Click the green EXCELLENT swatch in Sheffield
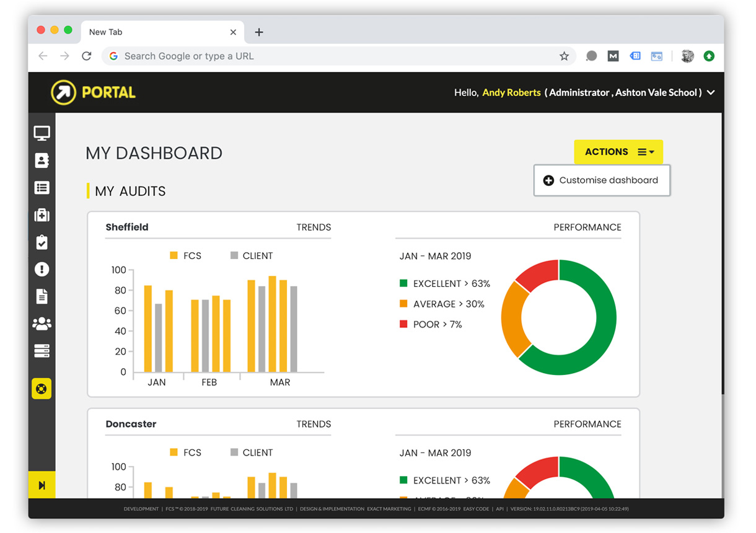 (403, 283)
